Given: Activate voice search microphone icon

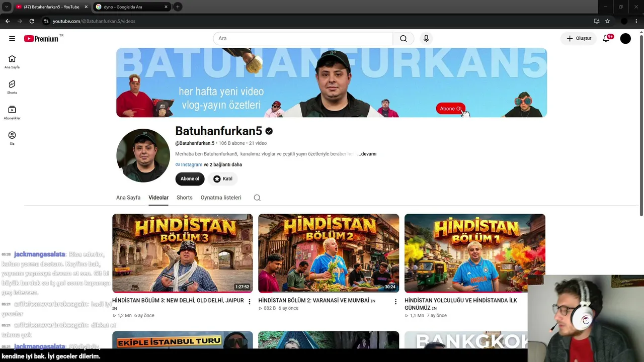Looking at the screenshot, I should [x=426, y=39].
